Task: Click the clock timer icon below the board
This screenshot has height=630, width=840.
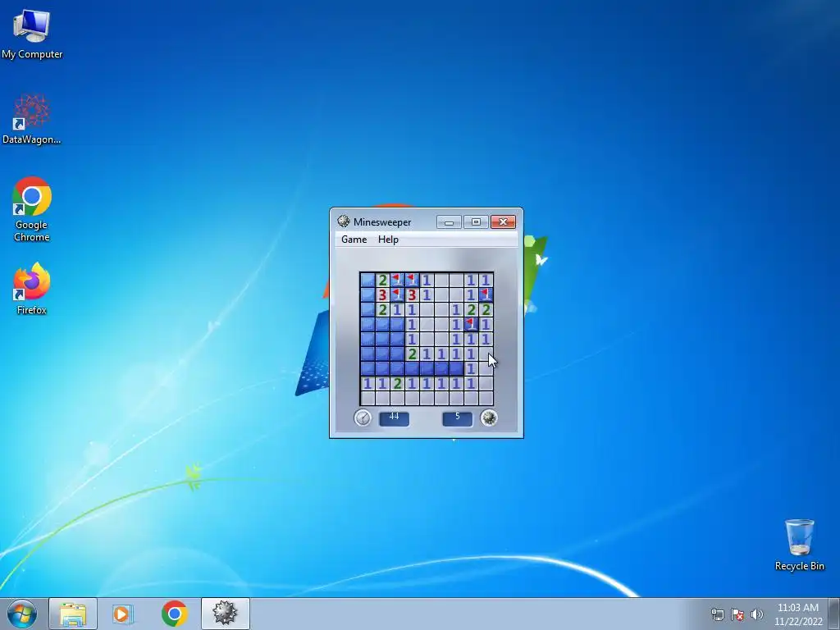Action: coord(363,418)
